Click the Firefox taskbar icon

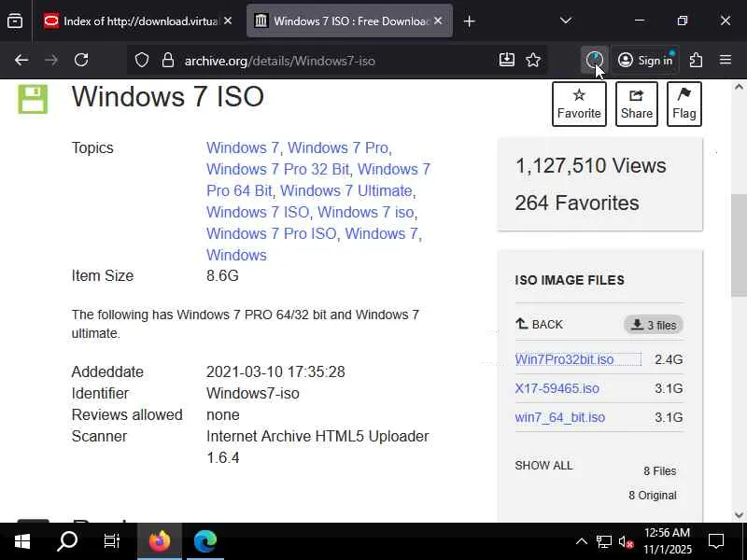point(160,541)
